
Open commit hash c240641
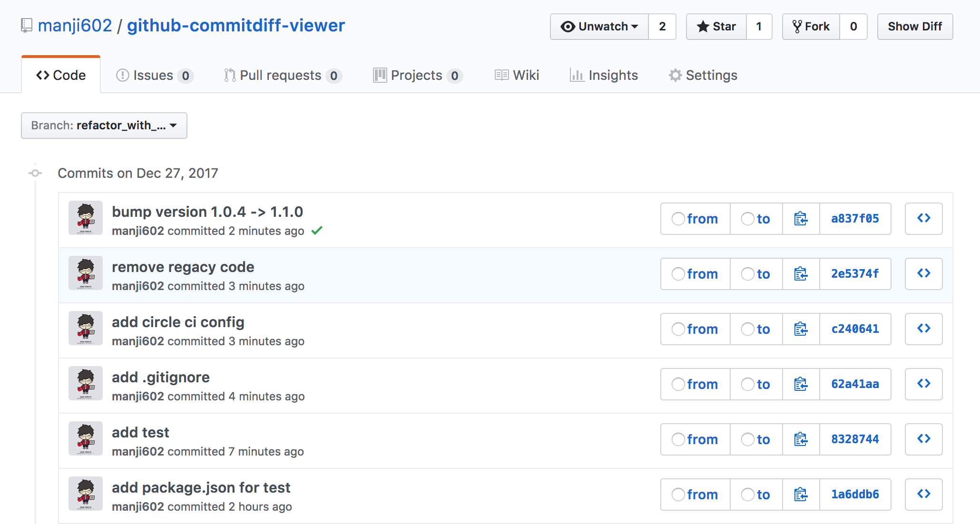click(x=855, y=329)
